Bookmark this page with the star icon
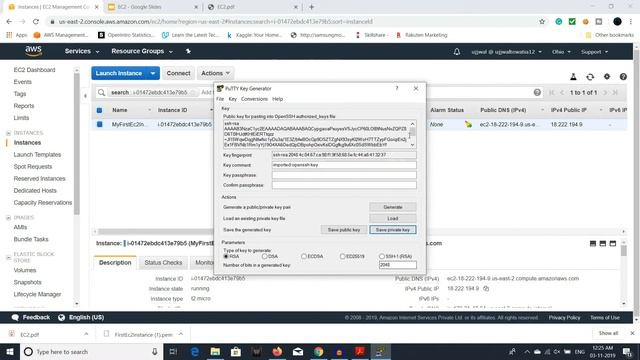 (x=542, y=22)
